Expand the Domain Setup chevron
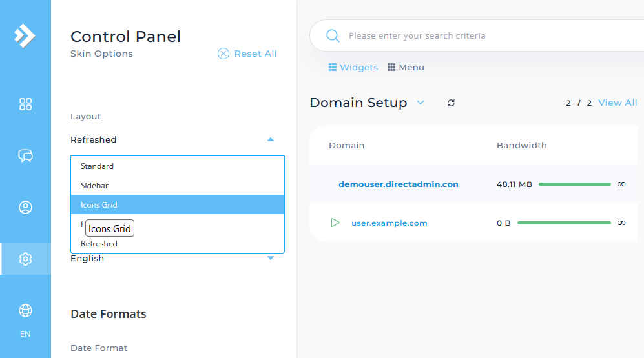Screen dimensions: 644x358 click(421, 103)
